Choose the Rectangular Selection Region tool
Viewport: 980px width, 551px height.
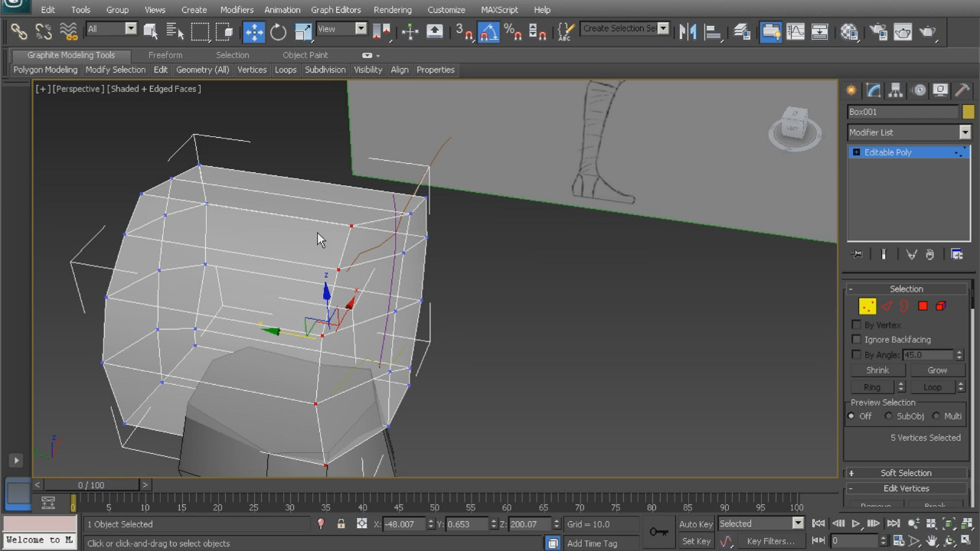[200, 31]
